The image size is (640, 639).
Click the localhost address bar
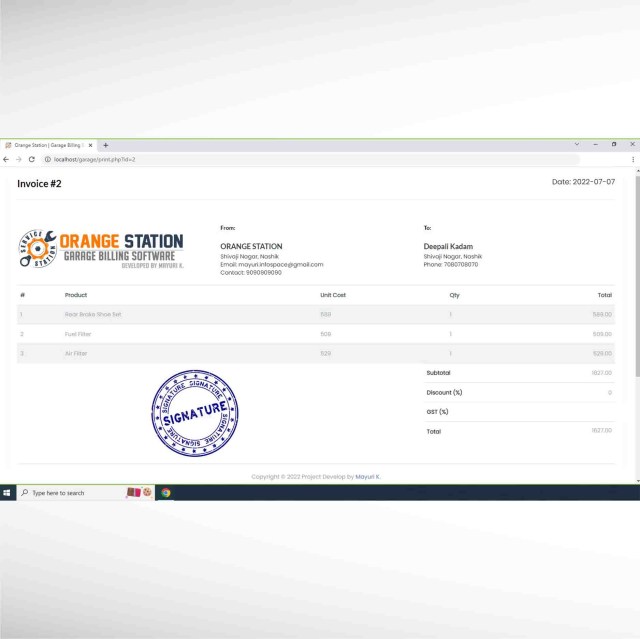[310, 160]
